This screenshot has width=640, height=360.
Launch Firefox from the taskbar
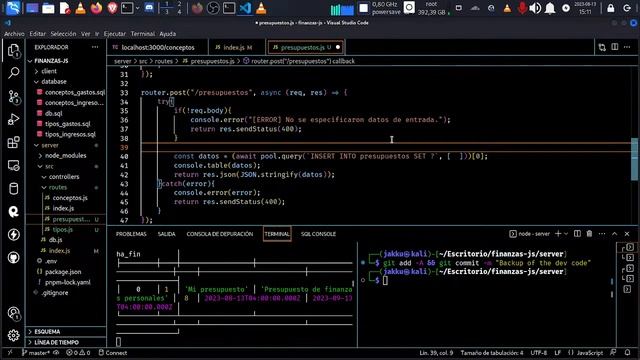(96, 8)
